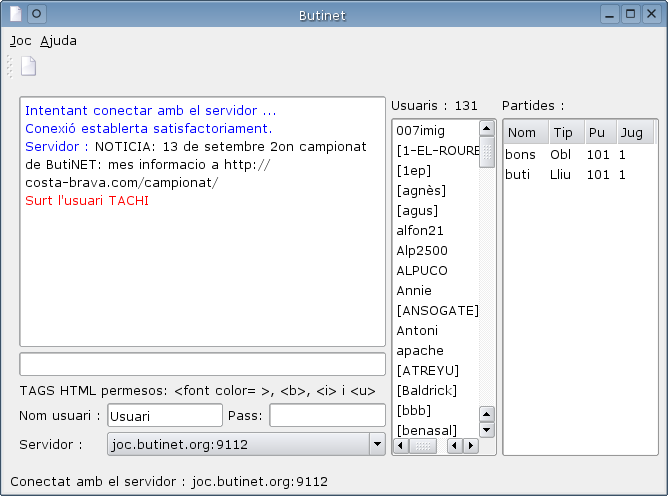Click the 'Surt l'usuari TACHI' red message
Image resolution: width=668 pixels, height=496 pixels.
coord(87,200)
